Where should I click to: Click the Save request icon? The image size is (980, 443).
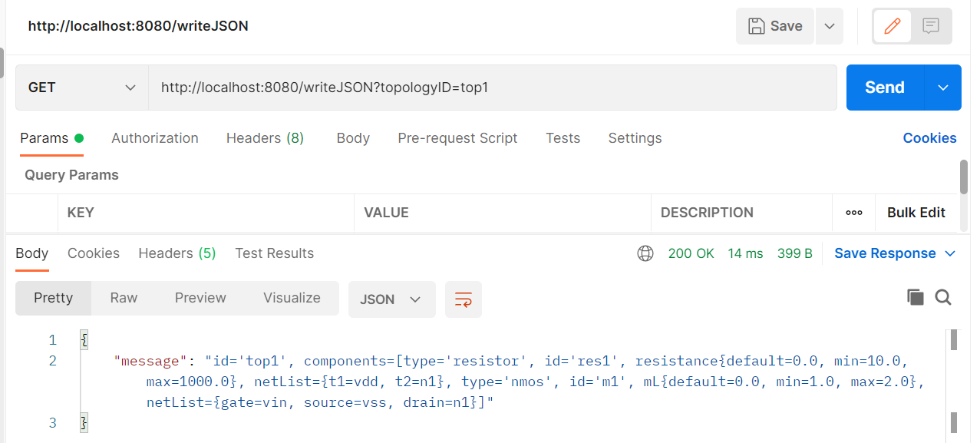click(774, 25)
